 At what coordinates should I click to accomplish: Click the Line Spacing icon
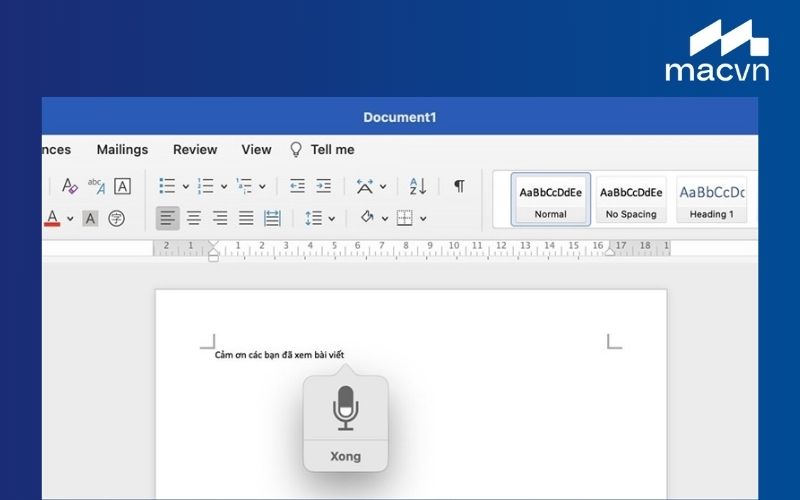(x=313, y=218)
